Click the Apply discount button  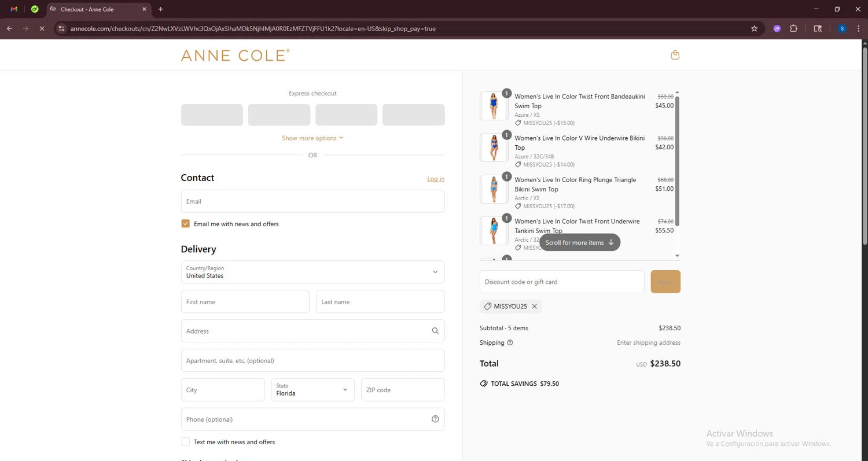click(x=665, y=282)
